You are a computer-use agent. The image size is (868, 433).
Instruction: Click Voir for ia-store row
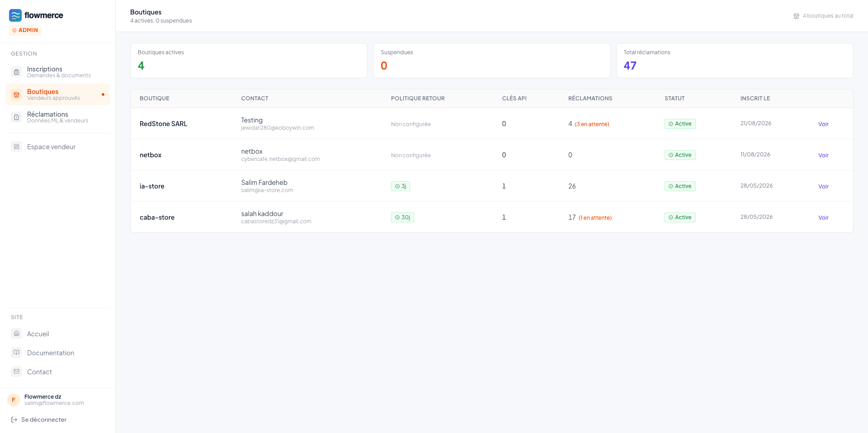823,186
